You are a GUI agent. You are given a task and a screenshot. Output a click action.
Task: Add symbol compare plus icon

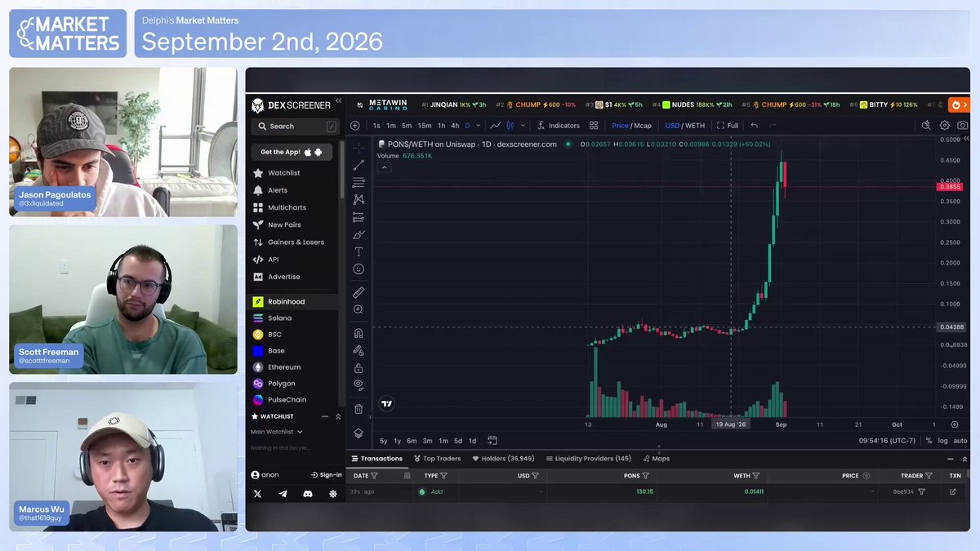[354, 126]
